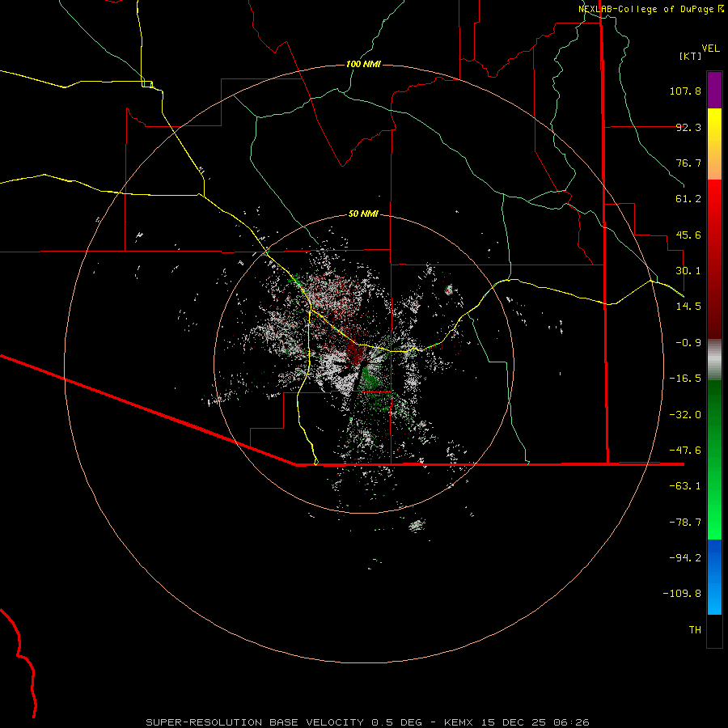Image resolution: width=728 pixels, height=728 pixels.
Task: Click the 100 NMI range ring label
Action: [x=363, y=64]
